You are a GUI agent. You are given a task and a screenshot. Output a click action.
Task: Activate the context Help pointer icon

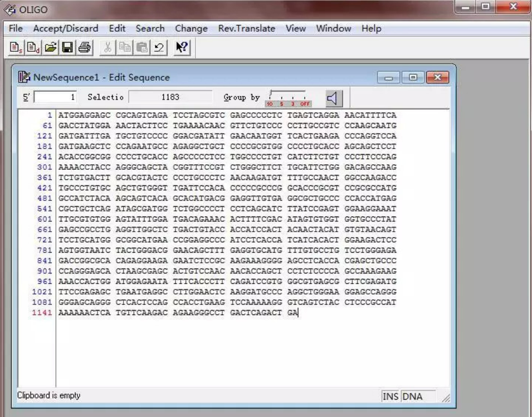pos(182,47)
